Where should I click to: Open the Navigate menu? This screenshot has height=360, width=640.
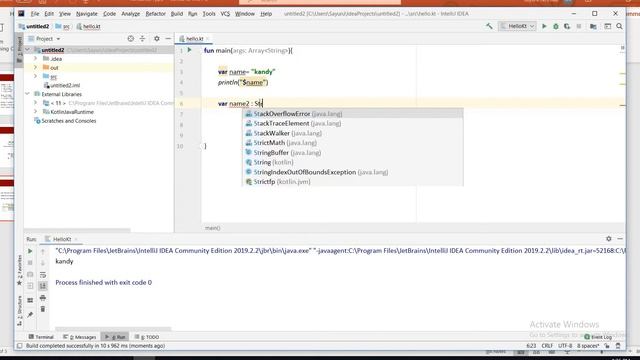point(87,13)
